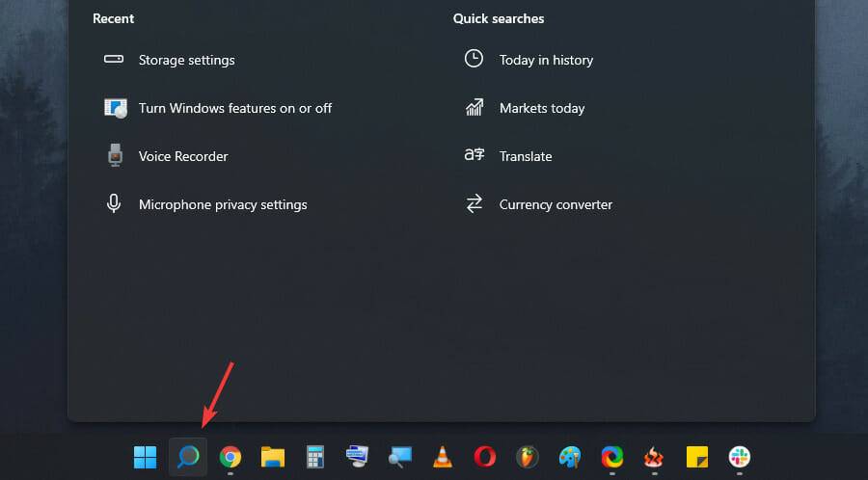Open the Calculator taskbar icon
Screen dimensions: 868x480
(315, 457)
